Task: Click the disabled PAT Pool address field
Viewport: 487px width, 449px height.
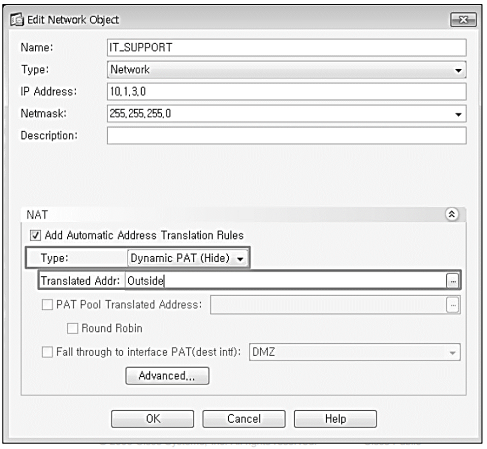Action: point(328,305)
